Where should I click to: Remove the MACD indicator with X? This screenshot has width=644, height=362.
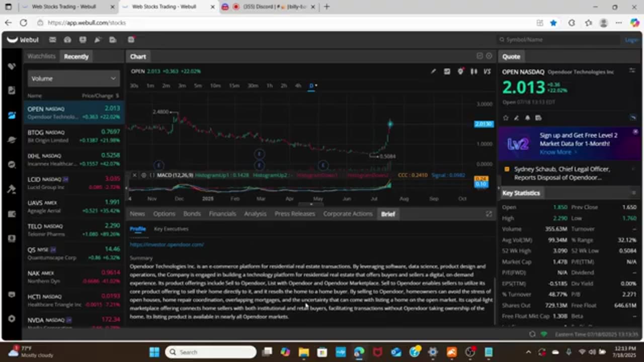[x=134, y=175]
